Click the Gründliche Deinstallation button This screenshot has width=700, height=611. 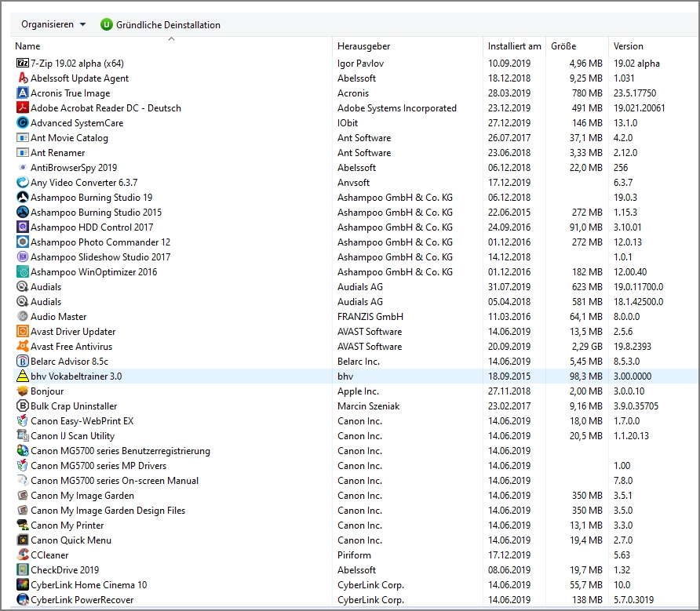tap(160, 24)
